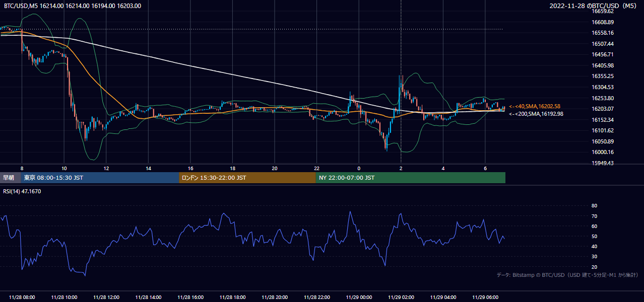Click the 11/29 06:00 date label

(485, 297)
